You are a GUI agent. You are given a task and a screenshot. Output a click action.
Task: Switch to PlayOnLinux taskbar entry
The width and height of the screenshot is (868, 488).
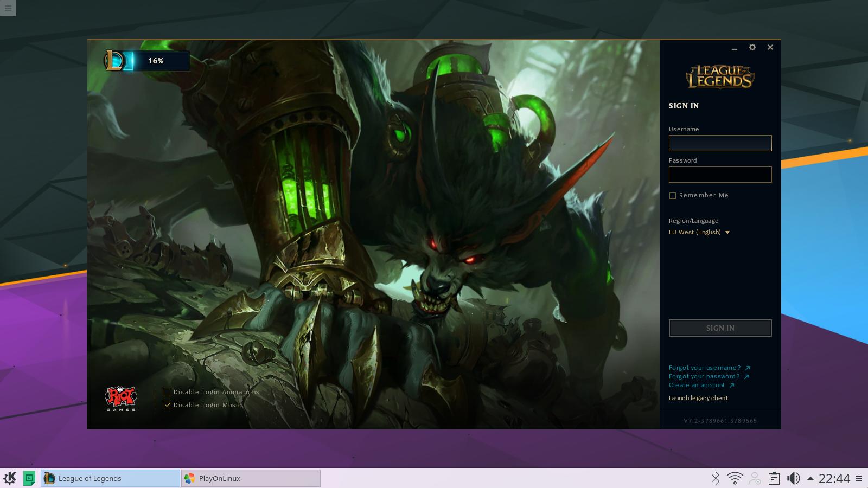pos(251,478)
